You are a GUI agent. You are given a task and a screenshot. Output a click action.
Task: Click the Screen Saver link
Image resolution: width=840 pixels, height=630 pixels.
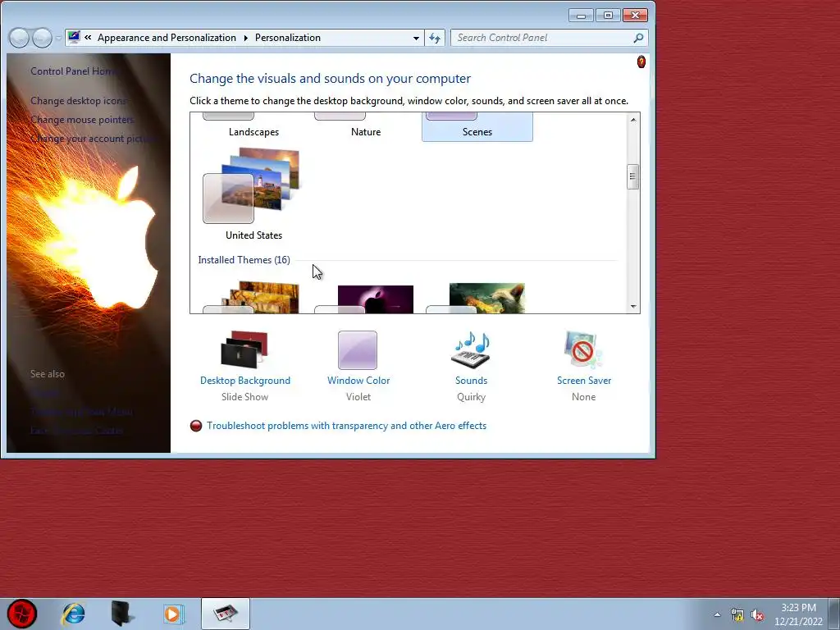pos(584,381)
